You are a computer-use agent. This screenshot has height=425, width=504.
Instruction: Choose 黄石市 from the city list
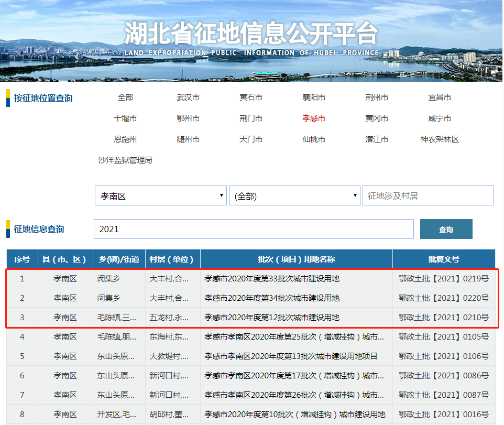[251, 97]
